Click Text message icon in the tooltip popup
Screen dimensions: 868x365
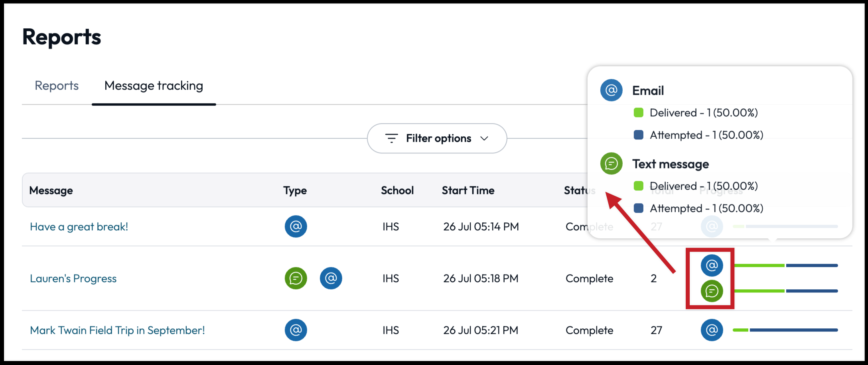tap(611, 164)
